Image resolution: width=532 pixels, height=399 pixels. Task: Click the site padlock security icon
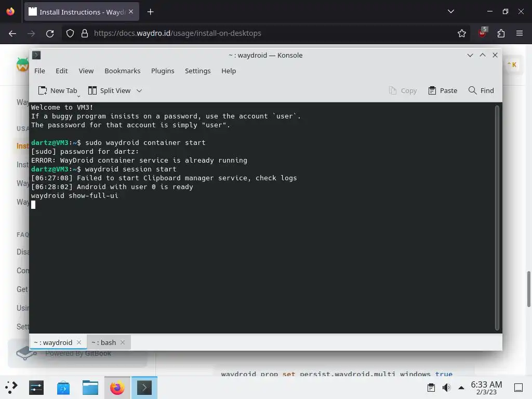click(85, 33)
